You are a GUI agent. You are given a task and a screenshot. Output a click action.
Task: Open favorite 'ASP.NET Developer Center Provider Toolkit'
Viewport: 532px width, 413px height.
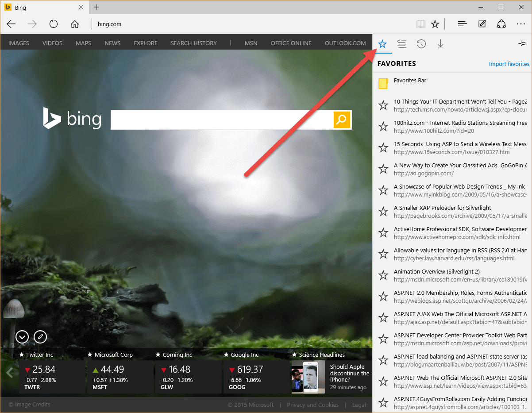(452, 339)
